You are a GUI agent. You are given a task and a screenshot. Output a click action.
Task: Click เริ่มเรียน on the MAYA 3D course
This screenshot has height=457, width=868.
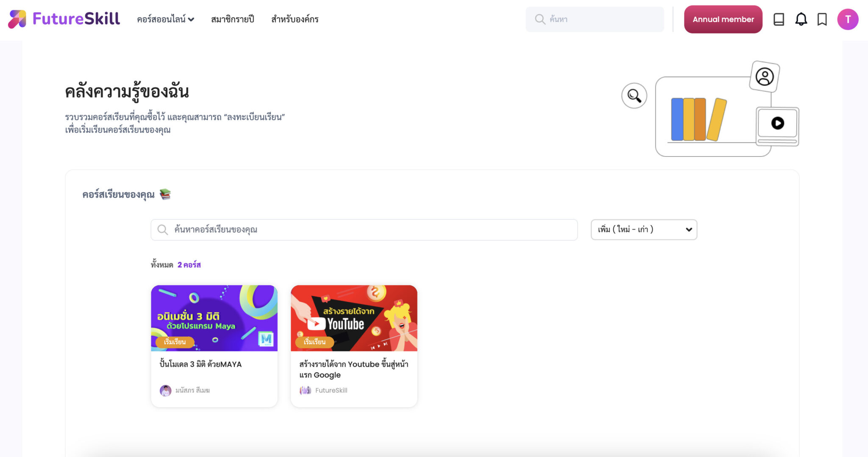click(175, 342)
